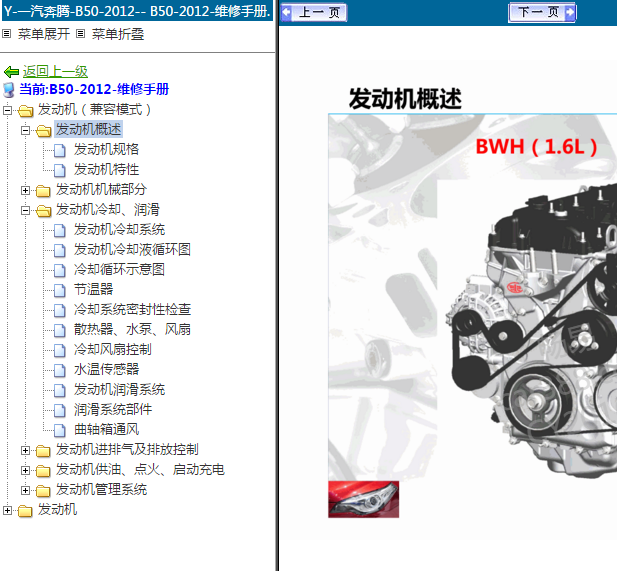Select the 发动机管理系统 folder label
Image resolution: width=617 pixels, height=571 pixels.
(101, 489)
